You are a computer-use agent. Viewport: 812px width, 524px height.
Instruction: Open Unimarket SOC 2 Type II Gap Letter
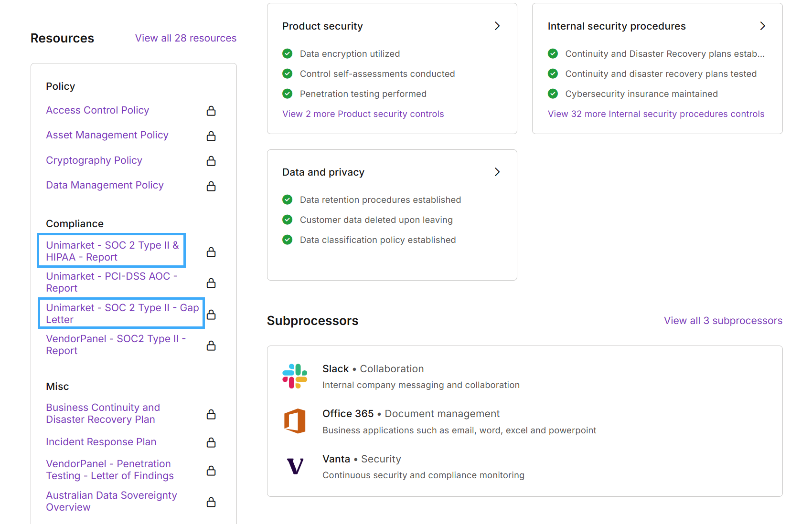(122, 314)
